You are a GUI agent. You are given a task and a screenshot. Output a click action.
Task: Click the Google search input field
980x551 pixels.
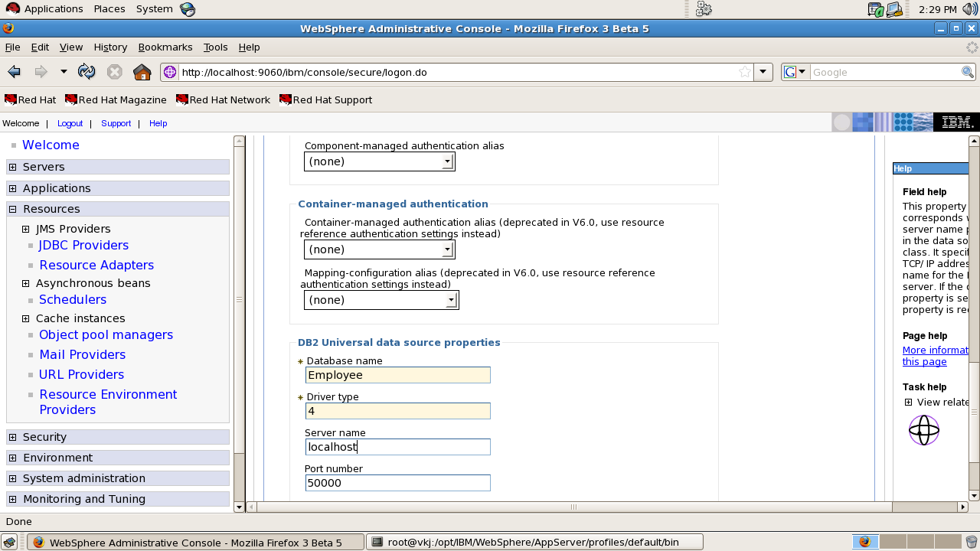pos(885,72)
